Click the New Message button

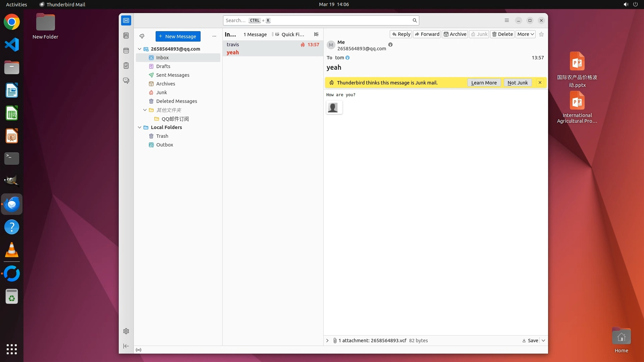[178, 36]
